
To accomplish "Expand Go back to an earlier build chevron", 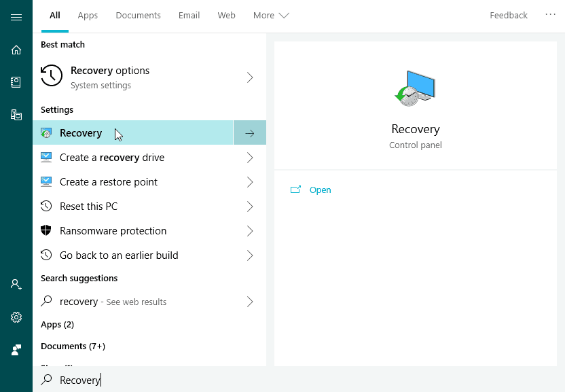I will (x=250, y=255).
